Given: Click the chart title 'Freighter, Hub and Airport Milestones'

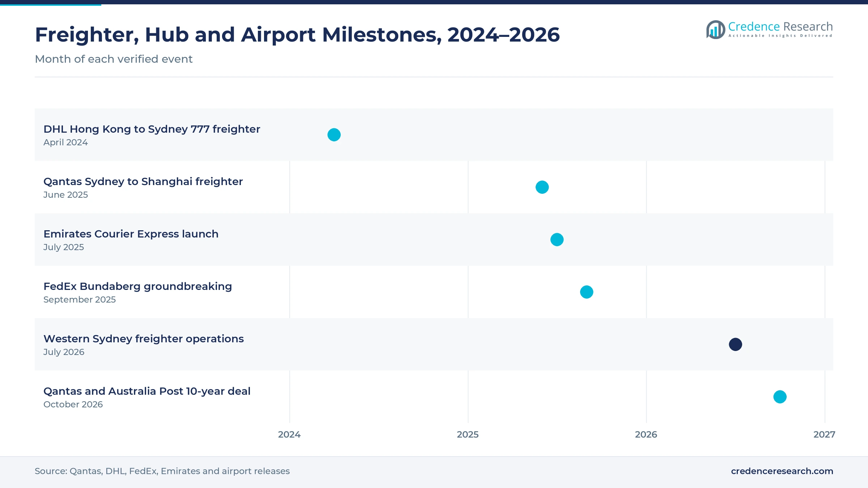Looking at the screenshot, I should [297, 35].
